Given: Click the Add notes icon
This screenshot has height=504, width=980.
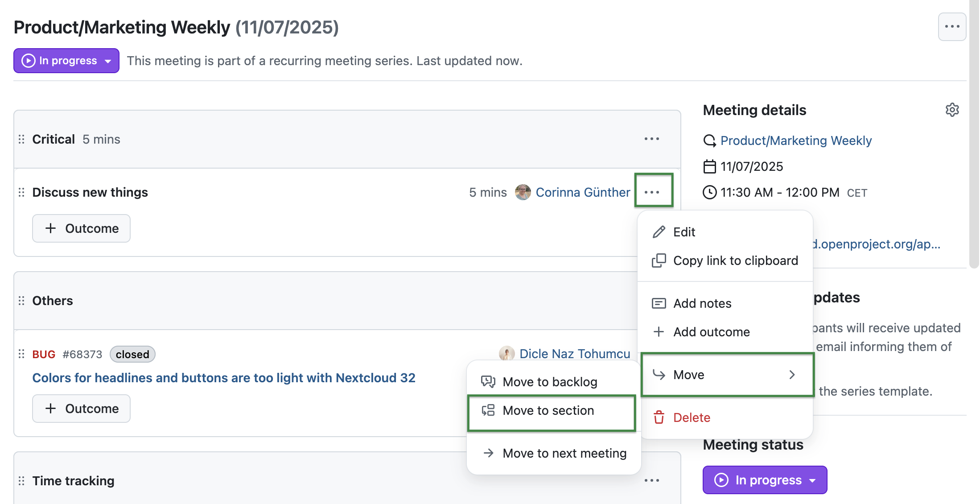Looking at the screenshot, I should tap(659, 303).
